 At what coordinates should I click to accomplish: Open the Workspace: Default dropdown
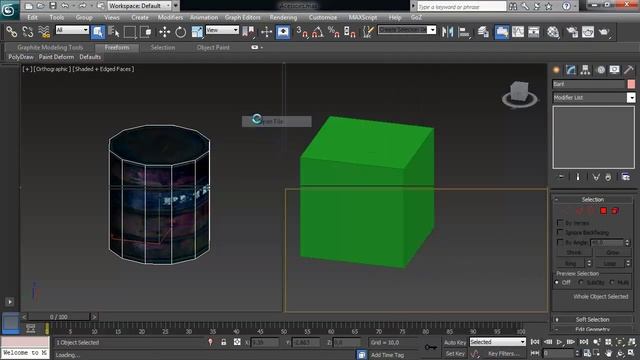tap(140, 6)
